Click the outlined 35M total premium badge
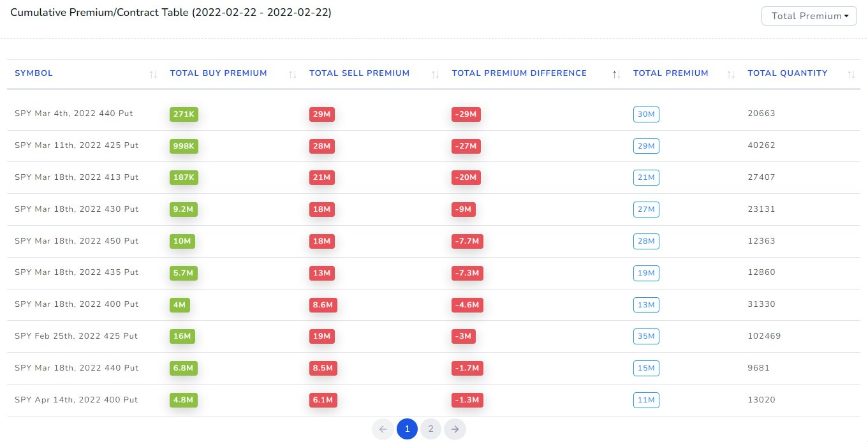This screenshot has width=868, height=442. (x=646, y=337)
